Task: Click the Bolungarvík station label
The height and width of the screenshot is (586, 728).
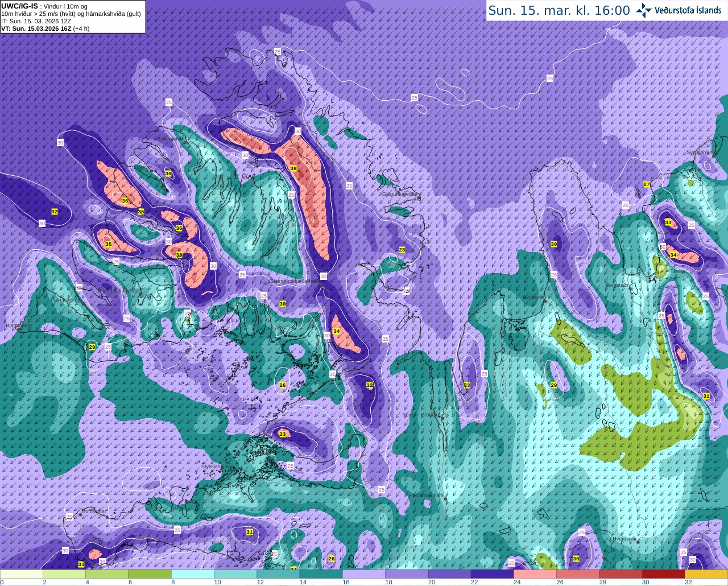Action: 170,138
